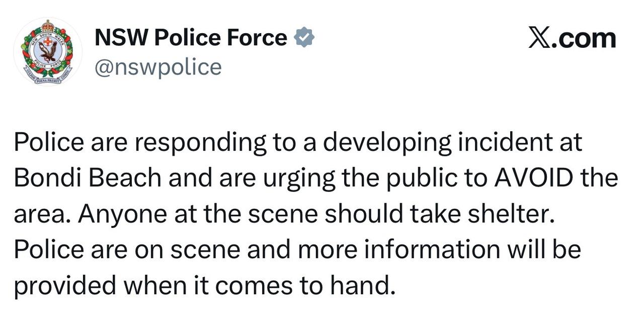The width and height of the screenshot is (644, 327).
Task: Click the '.com' text beside the X logo
Action: [584, 39]
